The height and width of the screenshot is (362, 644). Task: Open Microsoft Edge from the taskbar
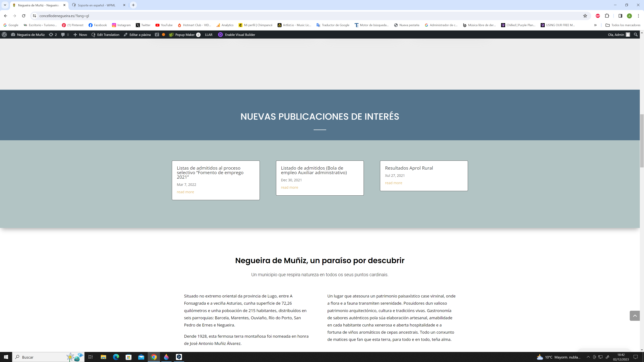tap(116, 357)
